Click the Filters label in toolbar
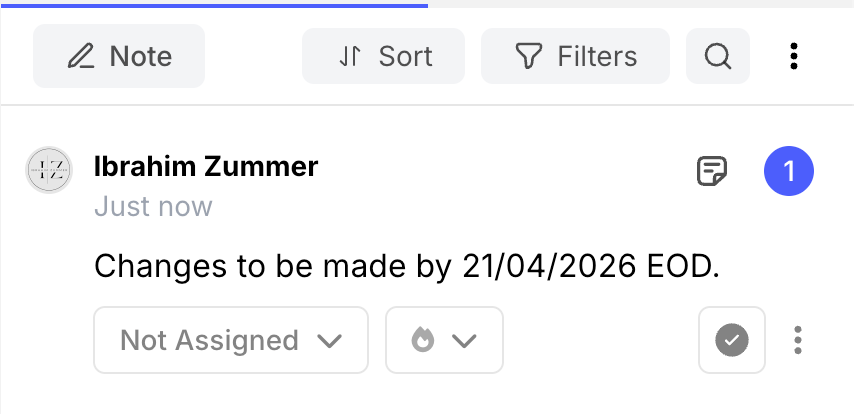Image resolution: width=854 pixels, height=414 pixels. (x=597, y=56)
